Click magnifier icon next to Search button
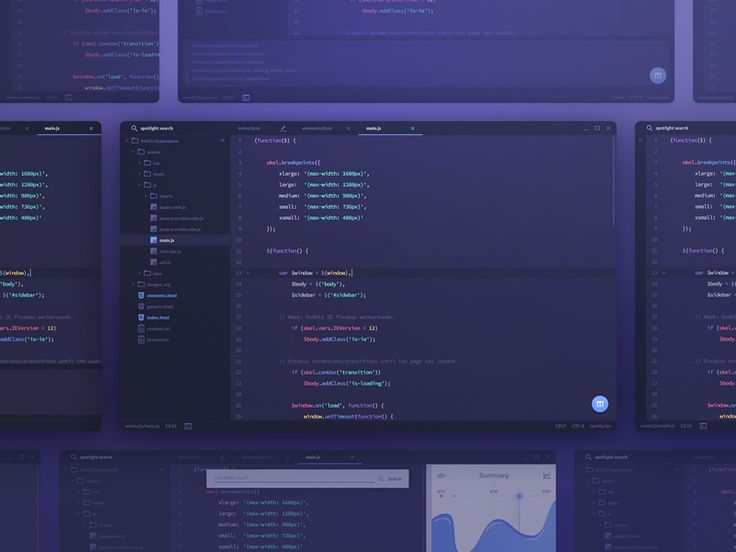736x552 pixels. [x=381, y=478]
